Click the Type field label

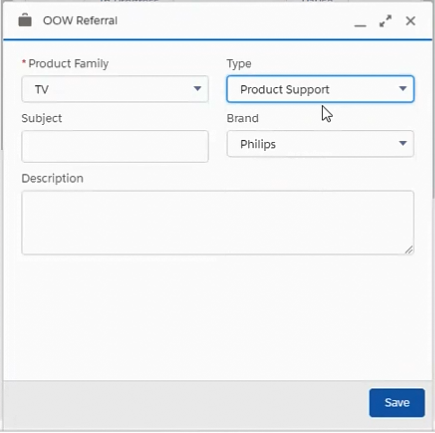point(239,64)
